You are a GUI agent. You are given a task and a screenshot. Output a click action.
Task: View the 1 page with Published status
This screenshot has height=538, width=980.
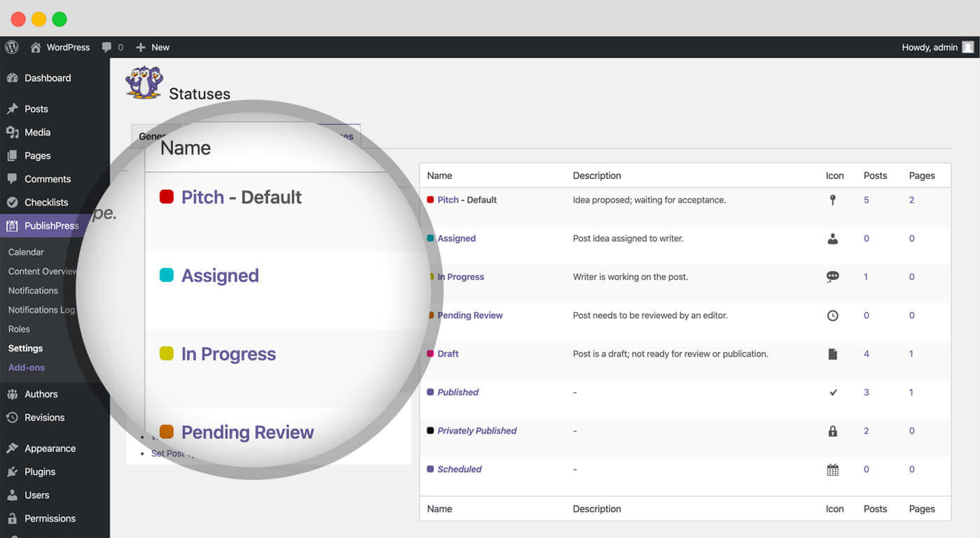pos(911,392)
